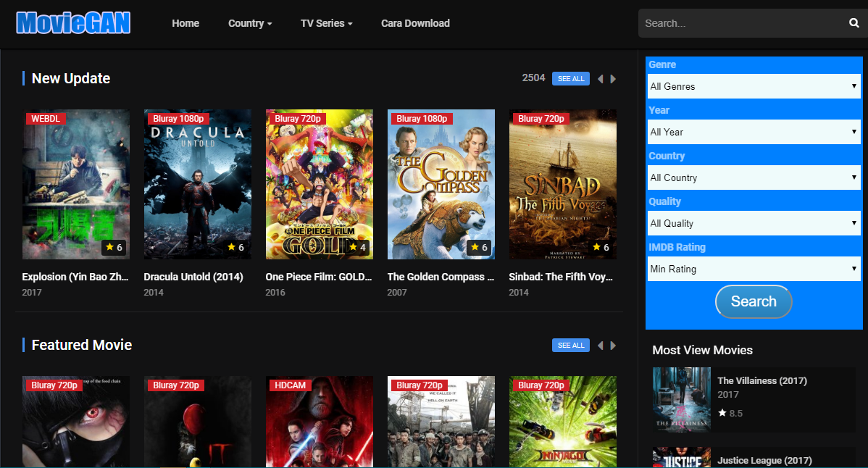Click Bluray 720p tag on Sinbad poster
The width and height of the screenshot is (868, 468).
(x=541, y=118)
